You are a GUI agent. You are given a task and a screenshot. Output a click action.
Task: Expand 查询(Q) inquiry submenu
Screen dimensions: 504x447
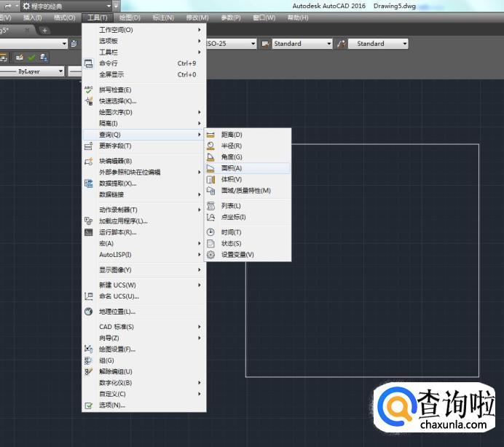144,135
